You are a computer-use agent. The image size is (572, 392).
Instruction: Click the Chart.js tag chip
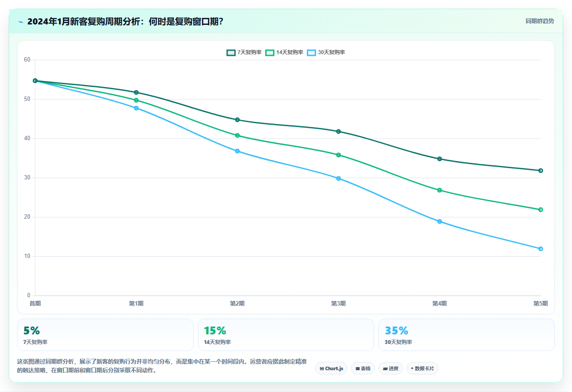pos(331,368)
